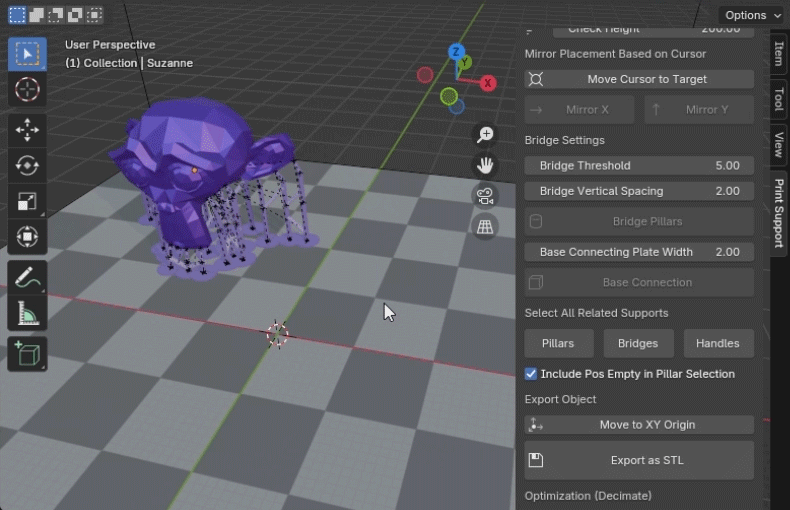Click the negative Z axis blue circle
The image size is (790, 510).
click(x=457, y=107)
